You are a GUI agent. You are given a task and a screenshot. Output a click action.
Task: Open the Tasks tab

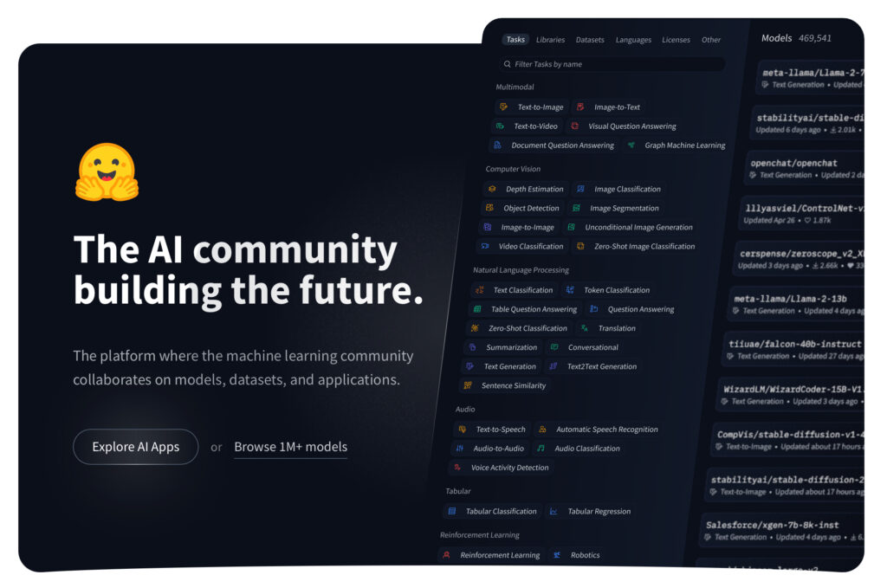515,40
